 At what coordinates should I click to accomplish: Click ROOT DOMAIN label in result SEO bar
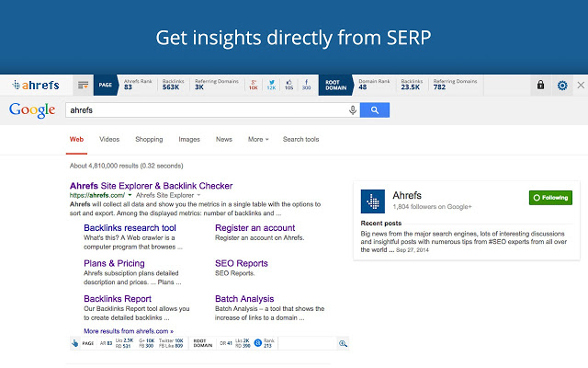coord(203,343)
